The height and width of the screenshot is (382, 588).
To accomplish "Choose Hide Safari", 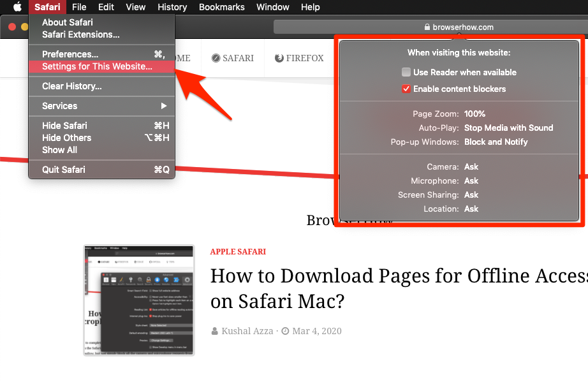I will pyautogui.click(x=101, y=126).
